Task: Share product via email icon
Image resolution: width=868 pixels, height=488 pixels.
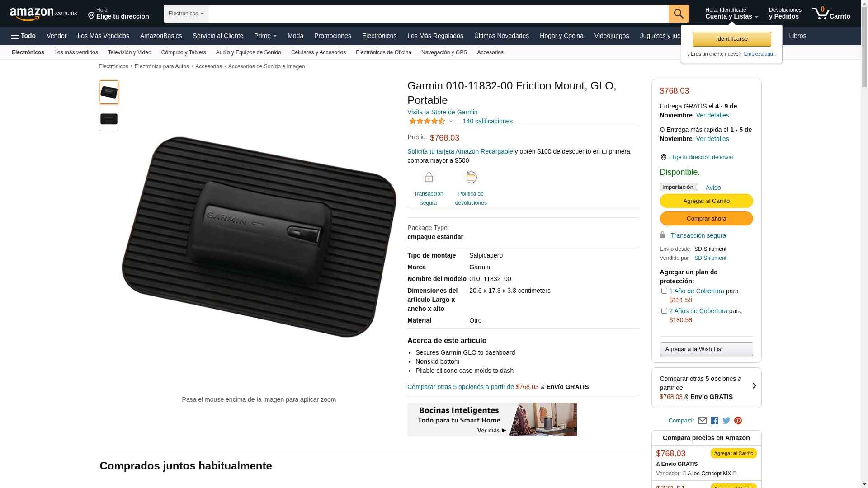Action: click(x=702, y=421)
